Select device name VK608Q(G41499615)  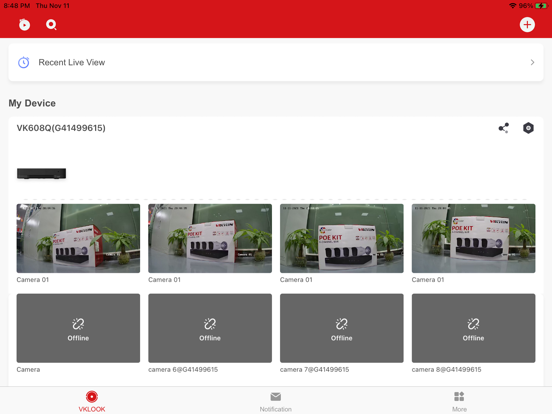(x=61, y=128)
